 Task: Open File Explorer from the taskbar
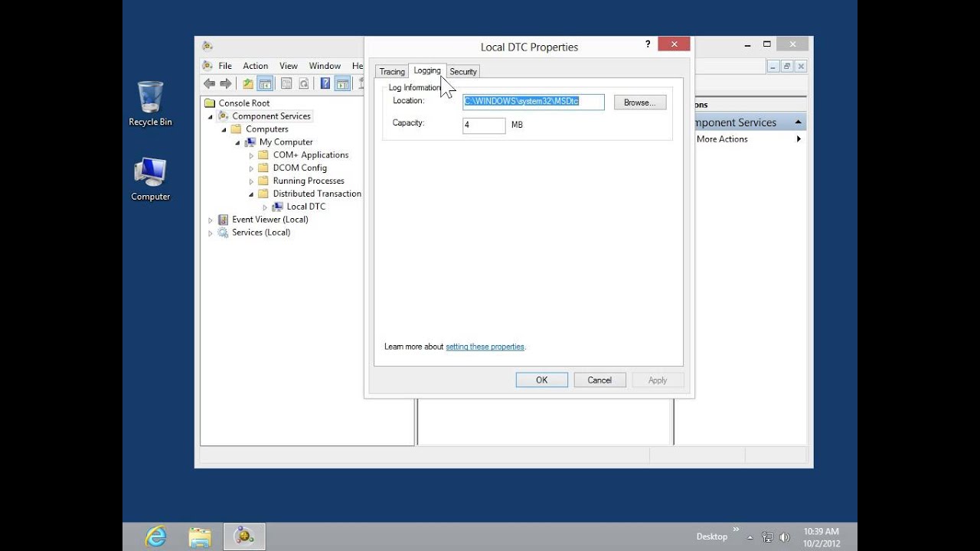pos(200,536)
